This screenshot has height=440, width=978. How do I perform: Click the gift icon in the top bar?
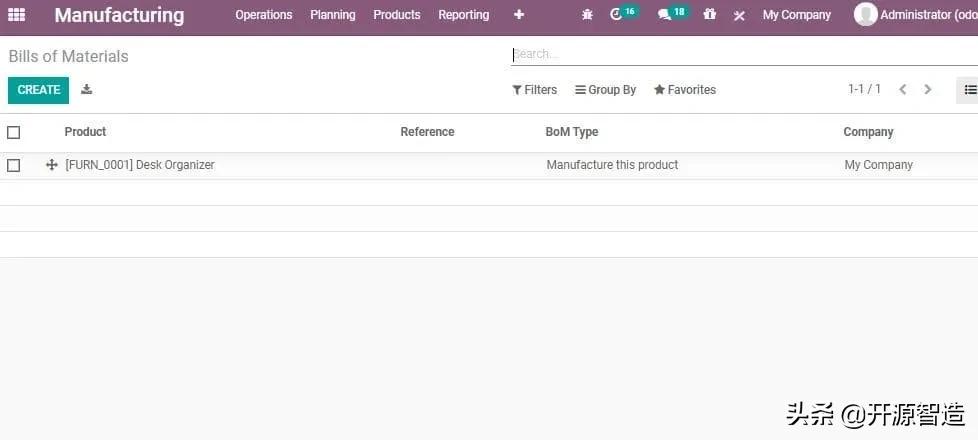point(709,15)
